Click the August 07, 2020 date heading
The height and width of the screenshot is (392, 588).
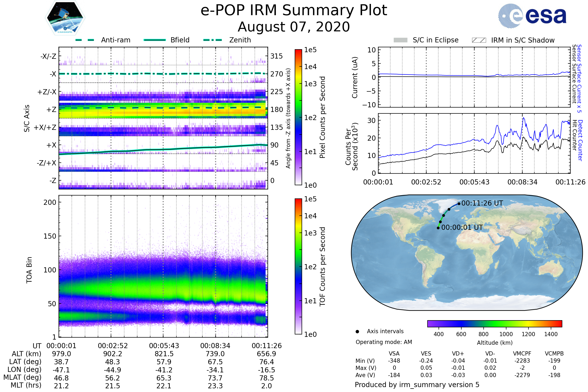[294, 27]
